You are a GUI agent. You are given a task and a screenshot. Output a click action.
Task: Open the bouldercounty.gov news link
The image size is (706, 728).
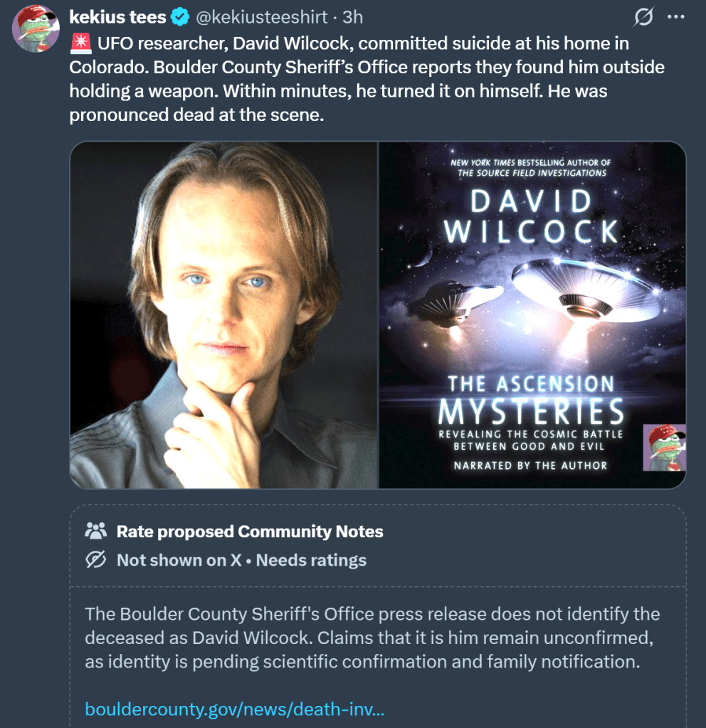235,709
